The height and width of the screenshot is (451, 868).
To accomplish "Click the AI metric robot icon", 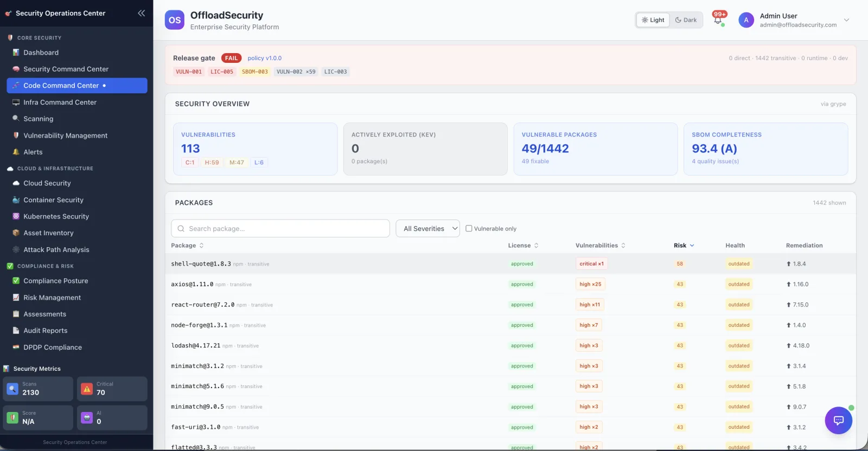I will click(x=87, y=418).
